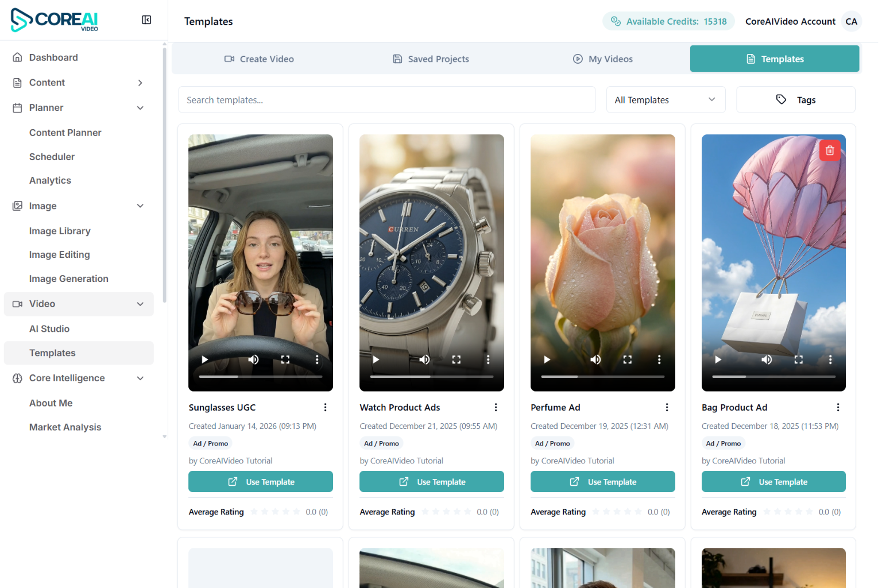Mute the Watch Product Ads video

(x=424, y=359)
